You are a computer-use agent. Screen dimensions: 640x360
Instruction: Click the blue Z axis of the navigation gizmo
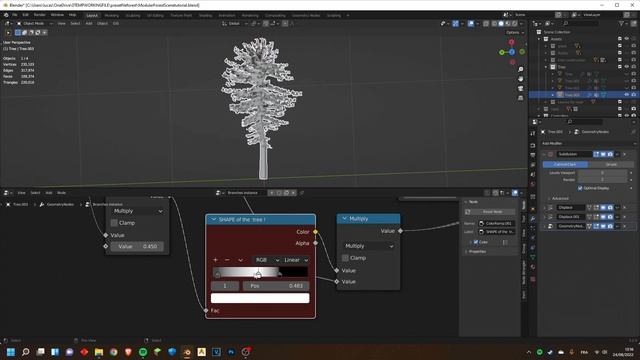click(x=512, y=52)
